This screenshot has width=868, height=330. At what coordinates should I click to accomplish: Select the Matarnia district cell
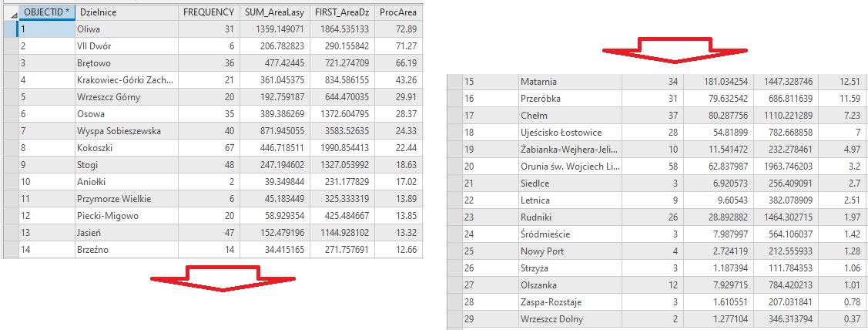570,82
